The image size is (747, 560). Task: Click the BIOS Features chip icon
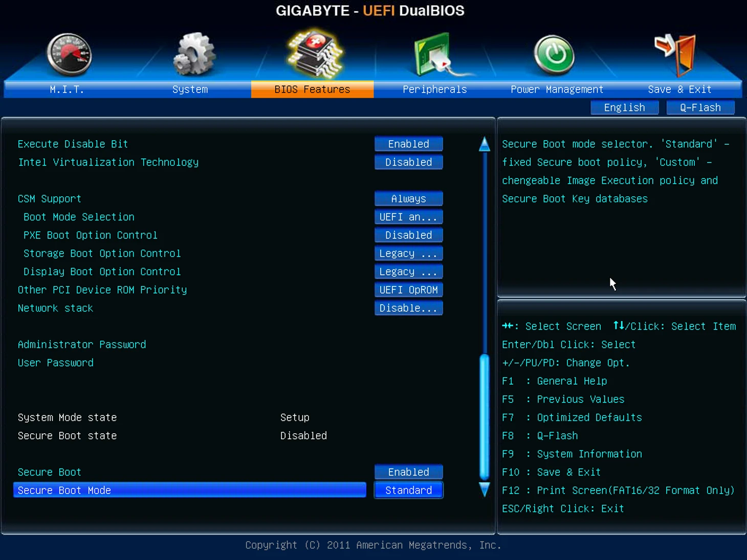point(314,54)
